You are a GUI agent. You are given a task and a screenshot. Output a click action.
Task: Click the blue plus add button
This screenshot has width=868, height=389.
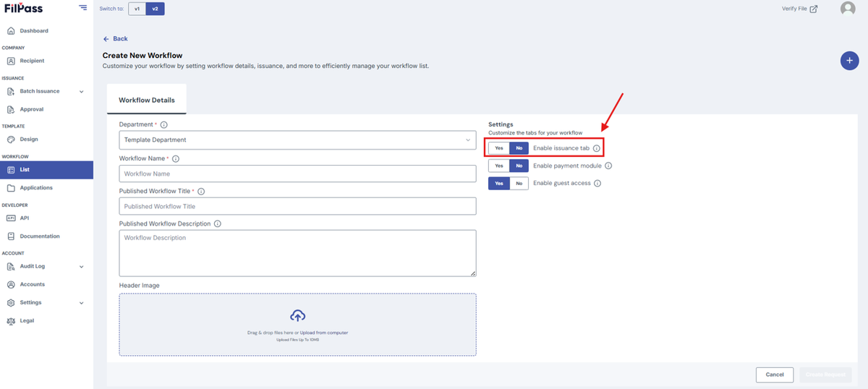click(x=849, y=61)
